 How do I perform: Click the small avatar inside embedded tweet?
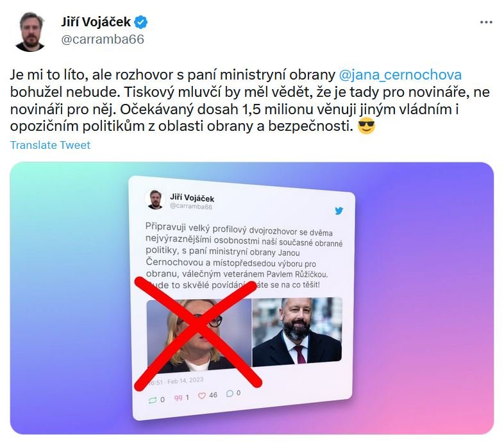click(155, 200)
